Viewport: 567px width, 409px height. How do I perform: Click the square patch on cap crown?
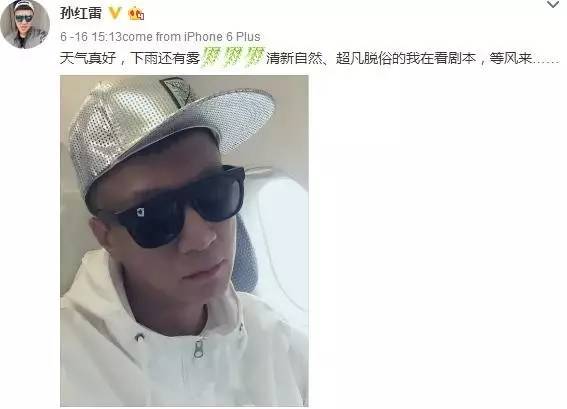177,91
